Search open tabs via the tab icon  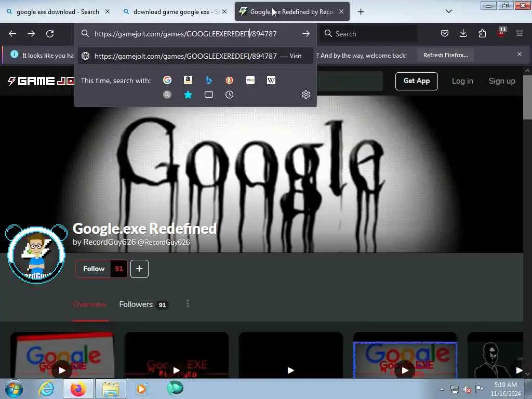pyautogui.click(x=209, y=95)
